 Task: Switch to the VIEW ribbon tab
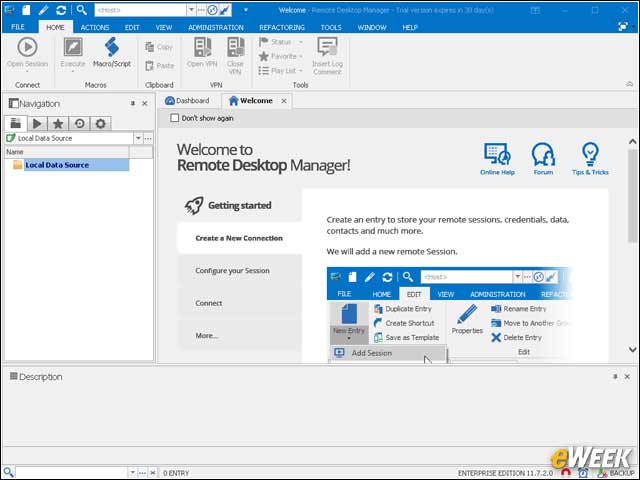point(164,27)
